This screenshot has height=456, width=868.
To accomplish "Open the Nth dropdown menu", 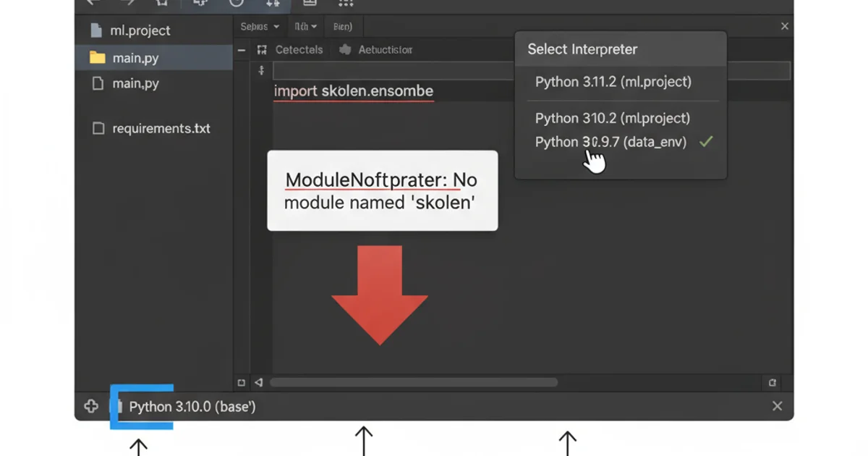I will 305,26.
